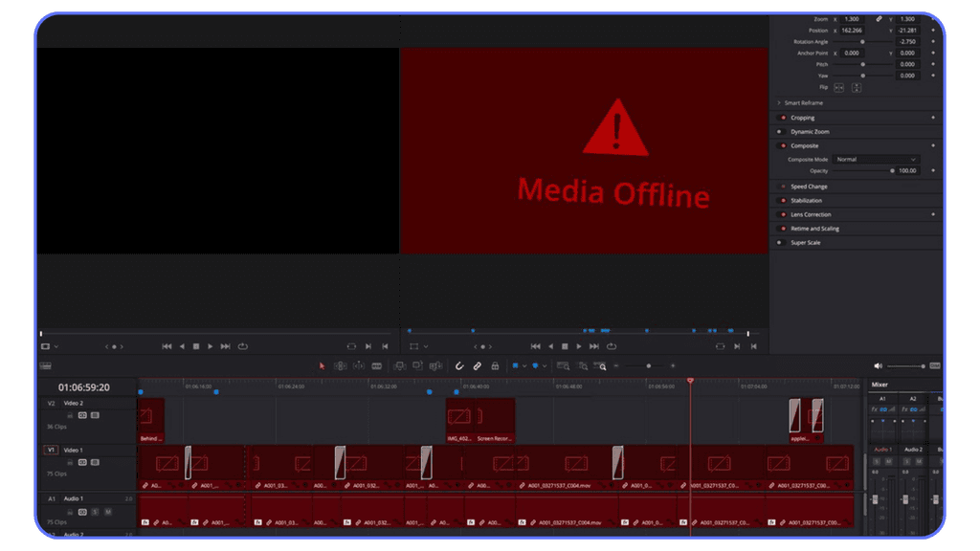Screen dimensions: 980x551
Task: Switch to Trim Edit mode
Action: pyautogui.click(x=340, y=365)
